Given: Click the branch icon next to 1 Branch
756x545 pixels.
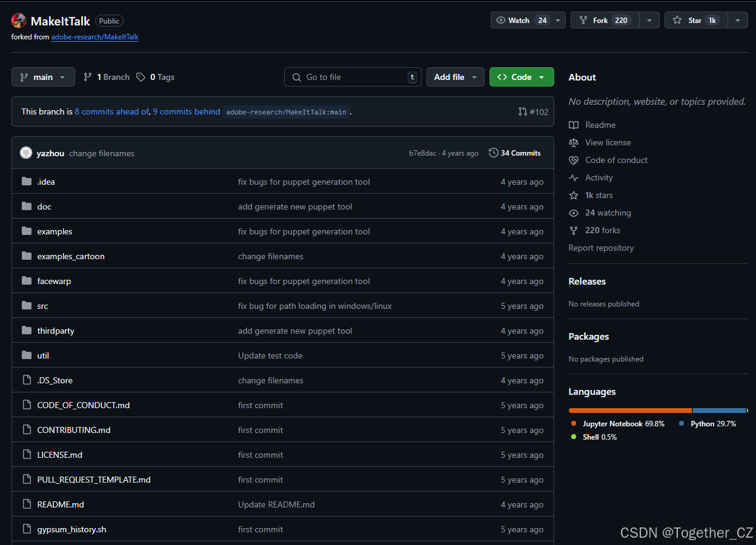Looking at the screenshot, I should pos(88,77).
